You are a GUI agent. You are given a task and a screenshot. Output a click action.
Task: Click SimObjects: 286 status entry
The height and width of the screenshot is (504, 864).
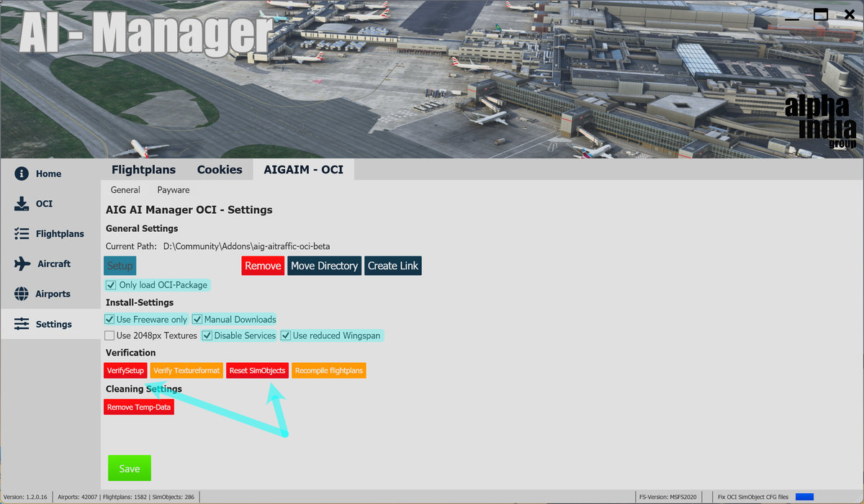point(174,497)
